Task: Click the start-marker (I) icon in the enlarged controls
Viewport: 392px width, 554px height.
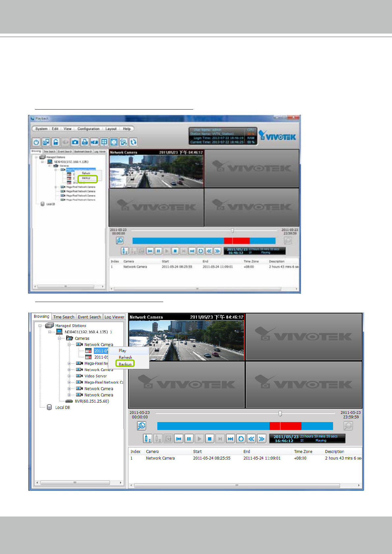Action: click(147, 439)
